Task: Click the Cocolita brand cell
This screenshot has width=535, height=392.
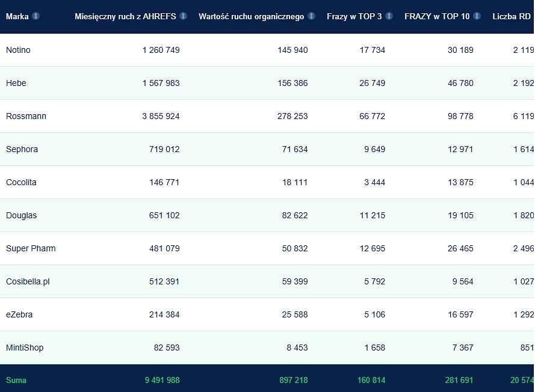Action: (21, 182)
